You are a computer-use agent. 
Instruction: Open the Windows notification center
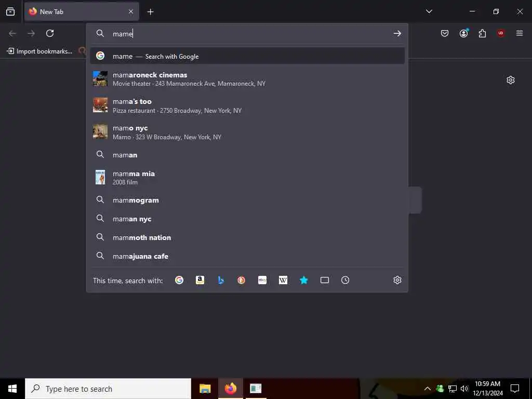click(x=515, y=389)
